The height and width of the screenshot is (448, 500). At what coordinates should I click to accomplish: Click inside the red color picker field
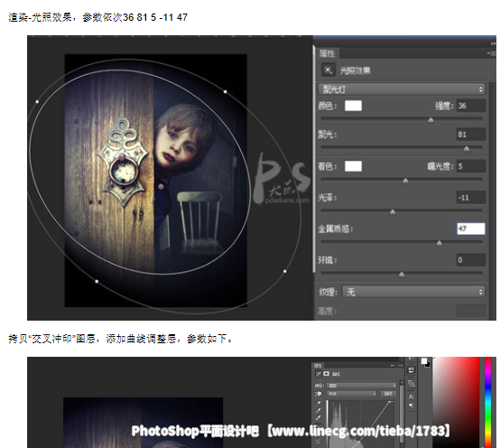click(456, 402)
